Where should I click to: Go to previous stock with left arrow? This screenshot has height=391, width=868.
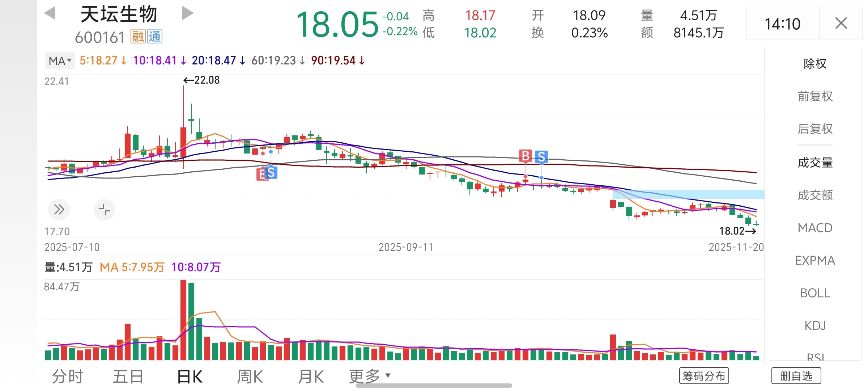tap(50, 13)
